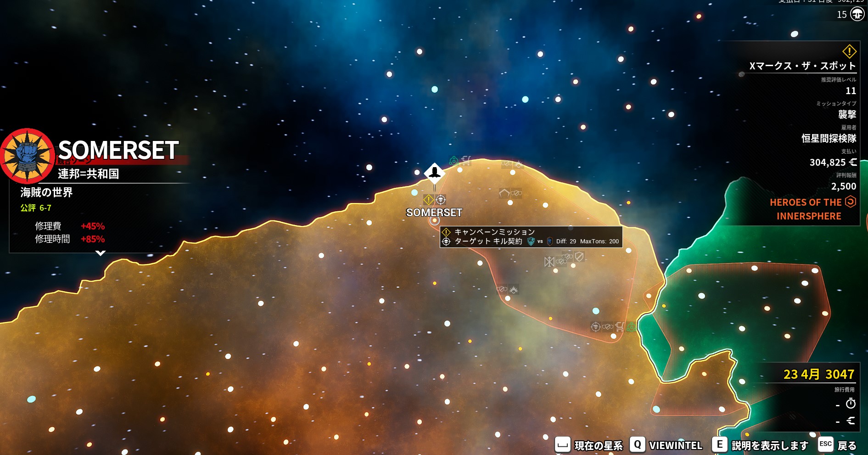Click the house-shaped base icon on the map
Viewport: 868px width, 455px height.
[504, 193]
